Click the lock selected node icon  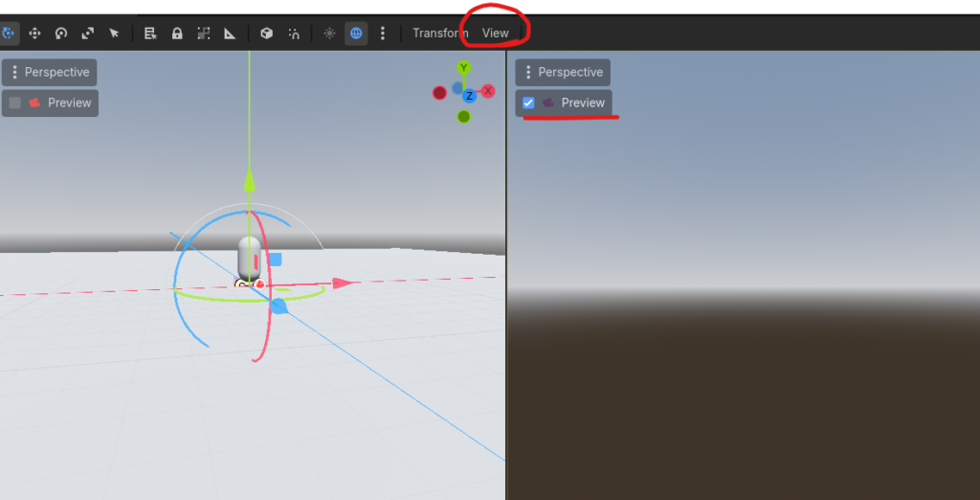tap(177, 34)
